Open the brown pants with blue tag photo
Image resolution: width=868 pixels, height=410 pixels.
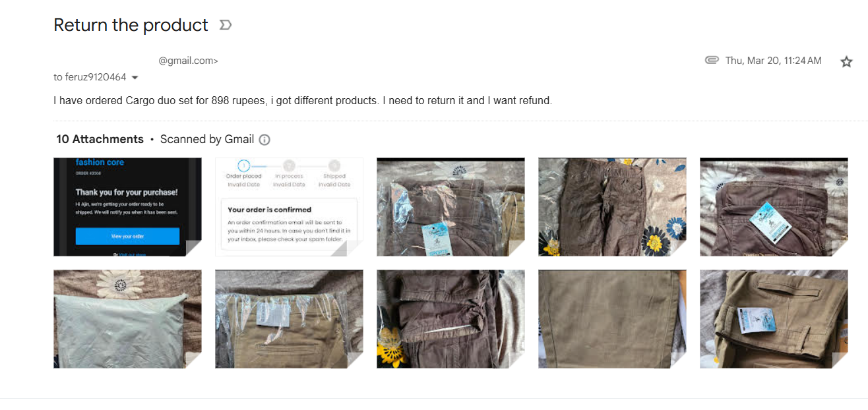(x=774, y=207)
